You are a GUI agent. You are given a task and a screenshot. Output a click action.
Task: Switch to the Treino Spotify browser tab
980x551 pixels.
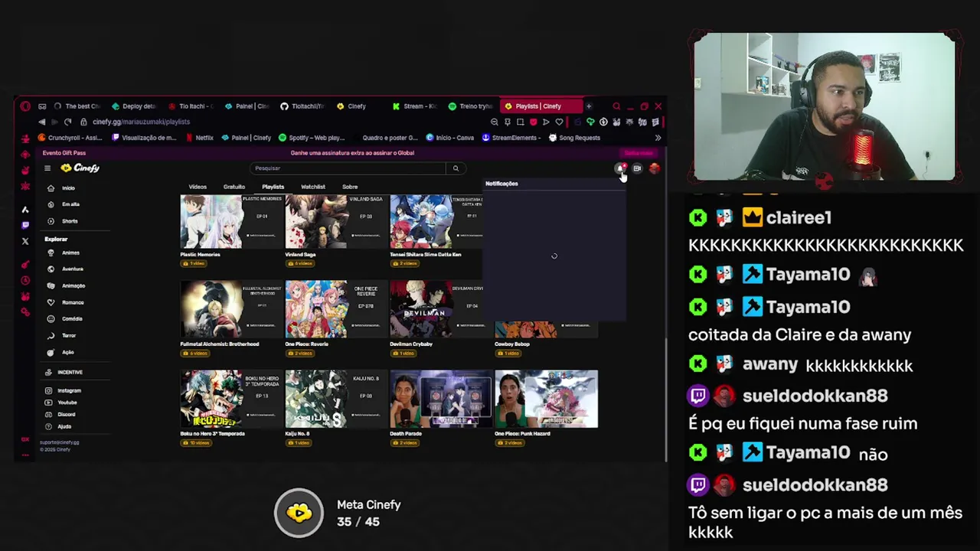pyautogui.click(x=470, y=106)
